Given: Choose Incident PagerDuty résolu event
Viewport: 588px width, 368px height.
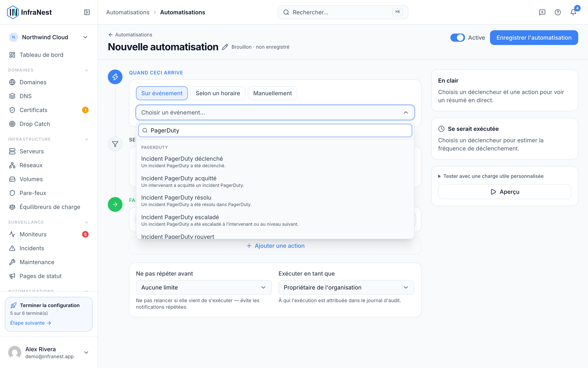Looking at the screenshot, I should tap(275, 201).
